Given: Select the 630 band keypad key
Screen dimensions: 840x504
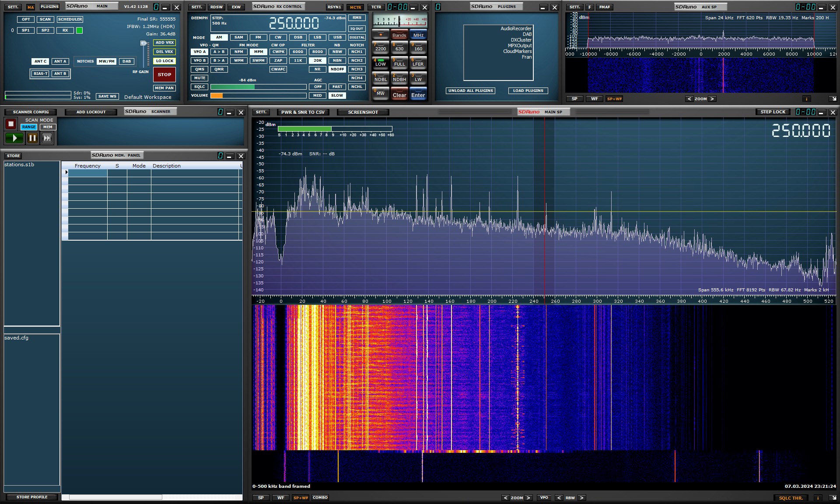Looking at the screenshot, I should [x=399, y=48].
